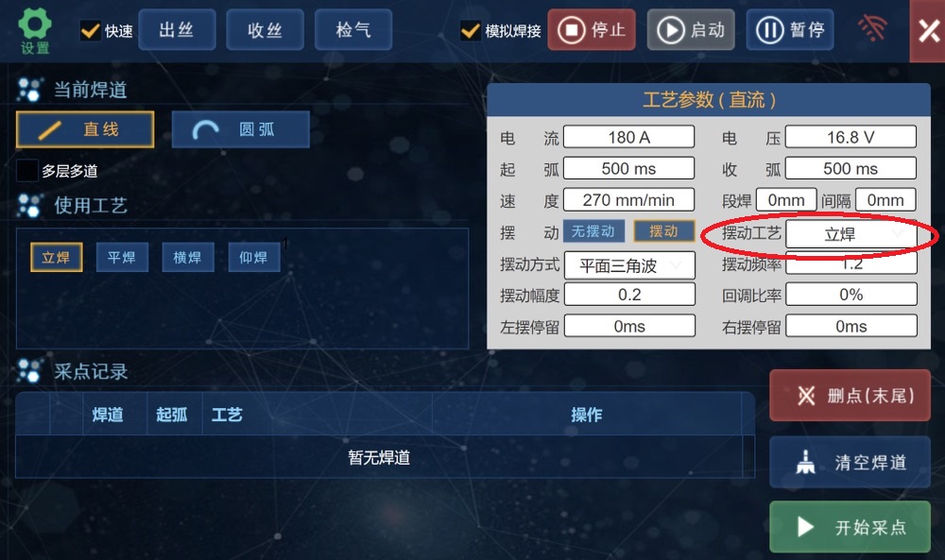Select the 平焊 process tab
This screenshot has width=945, height=560.
(x=122, y=258)
